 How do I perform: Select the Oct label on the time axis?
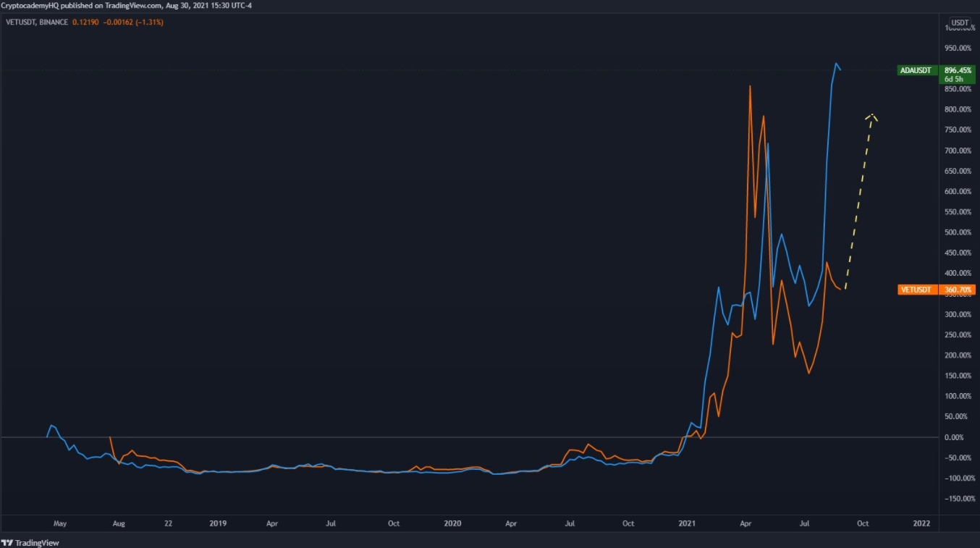[x=862, y=523]
